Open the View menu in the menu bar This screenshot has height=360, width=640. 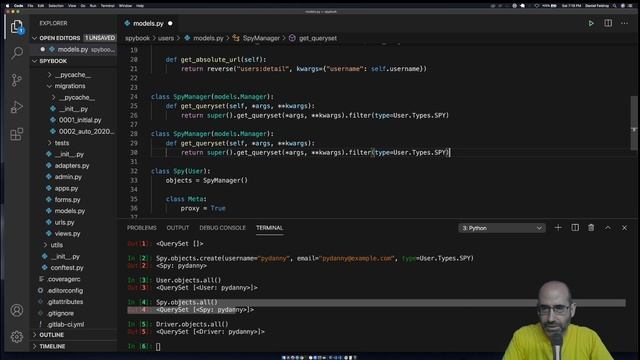tap(72, 6)
